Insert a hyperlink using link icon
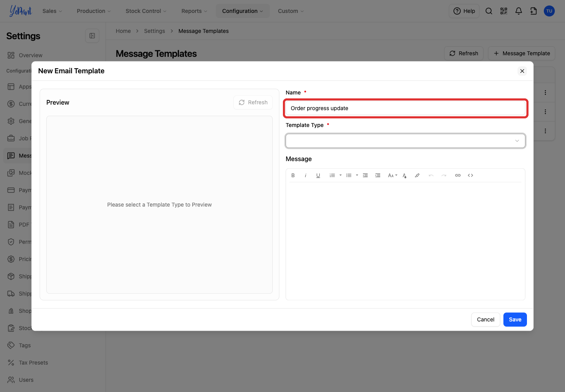Screen dimensions: 565x392 [x=458, y=176]
